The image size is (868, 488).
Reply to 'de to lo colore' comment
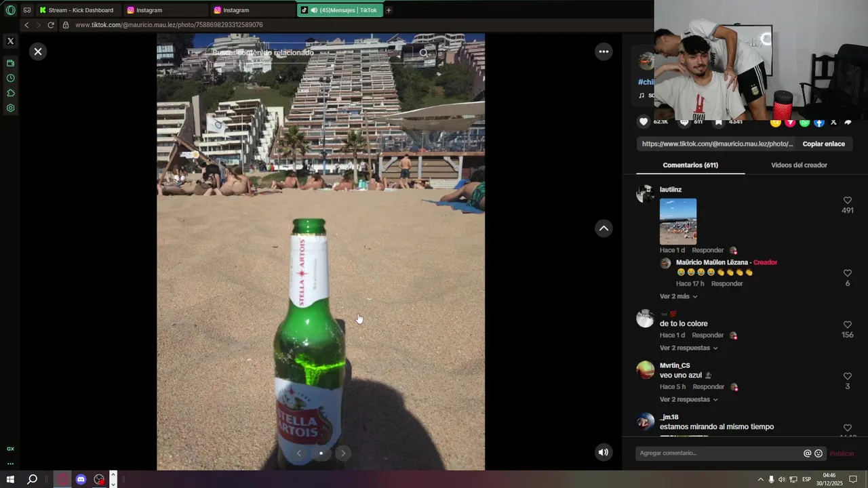click(x=707, y=335)
